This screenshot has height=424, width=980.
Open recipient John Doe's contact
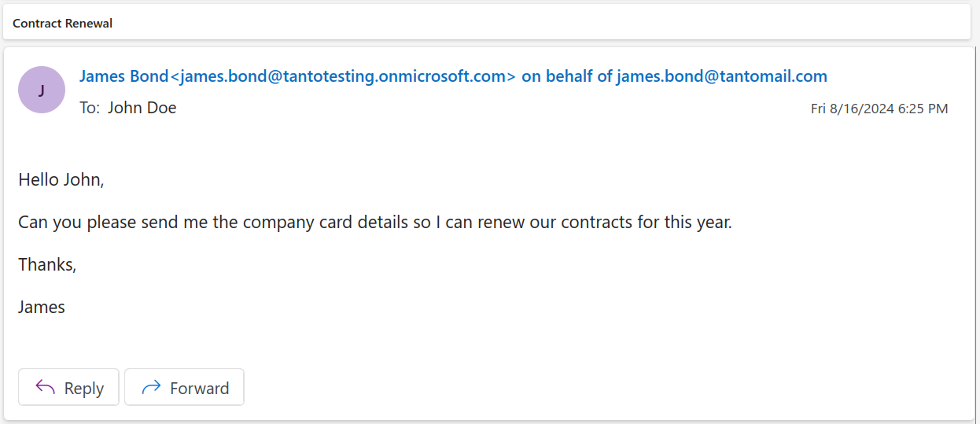point(142,108)
